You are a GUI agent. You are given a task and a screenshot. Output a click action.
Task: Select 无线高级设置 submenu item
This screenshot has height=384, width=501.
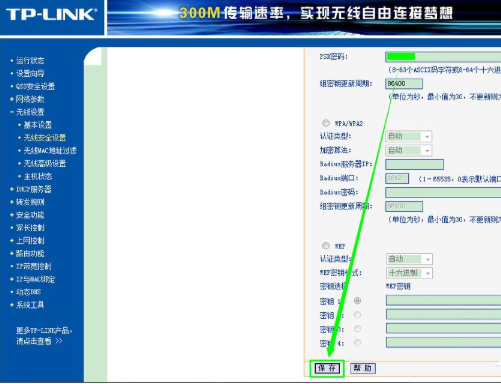click(45, 163)
